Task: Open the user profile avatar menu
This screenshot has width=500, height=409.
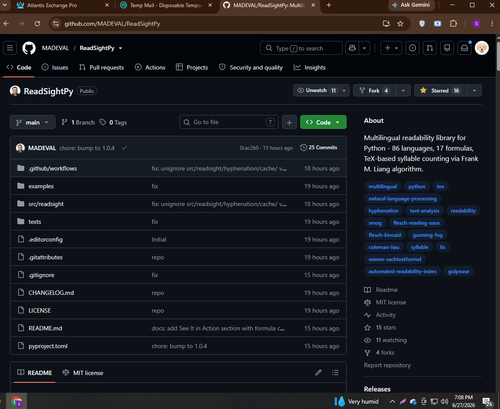Action: (x=482, y=48)
